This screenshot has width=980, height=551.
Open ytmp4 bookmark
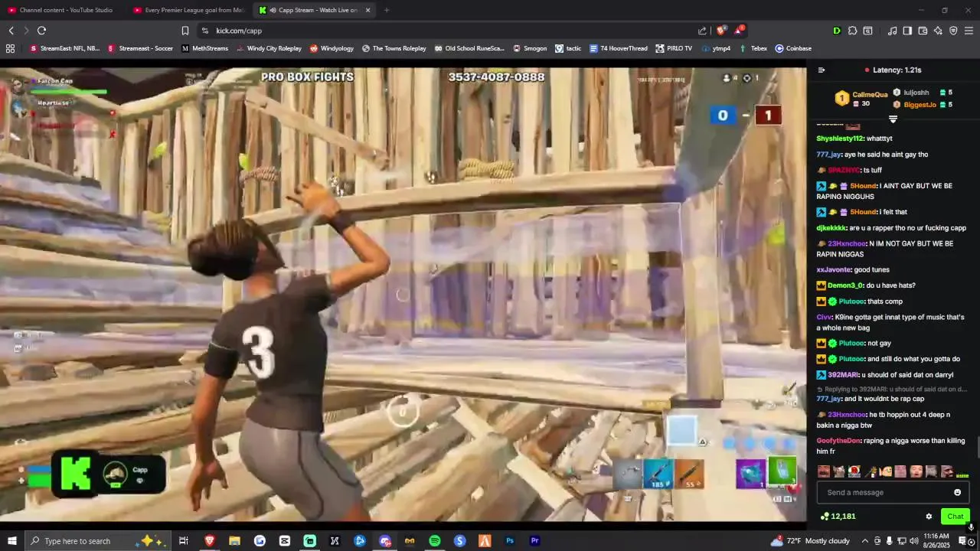(x=715, y=48)
